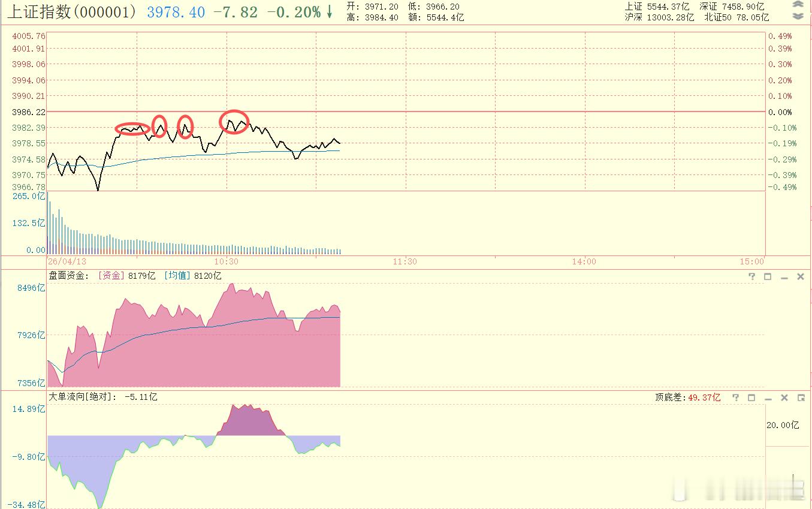Click the -0.49% right axis label

783,187
